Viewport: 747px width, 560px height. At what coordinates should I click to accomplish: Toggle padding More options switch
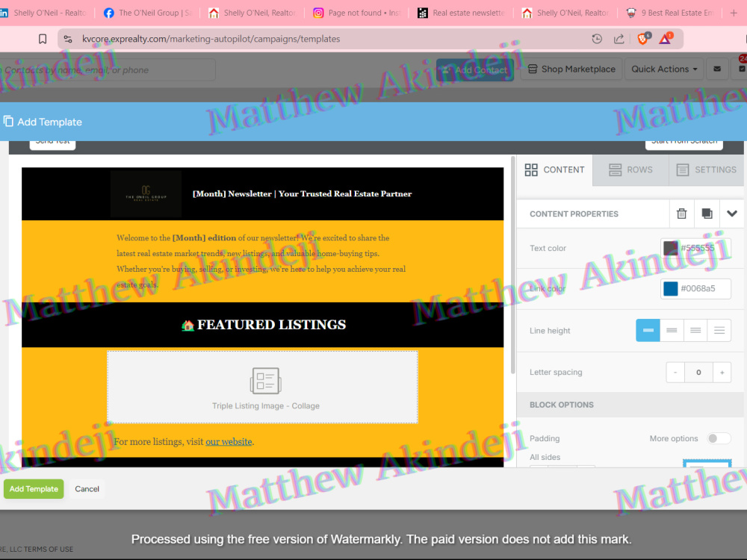tap(719, 438)
